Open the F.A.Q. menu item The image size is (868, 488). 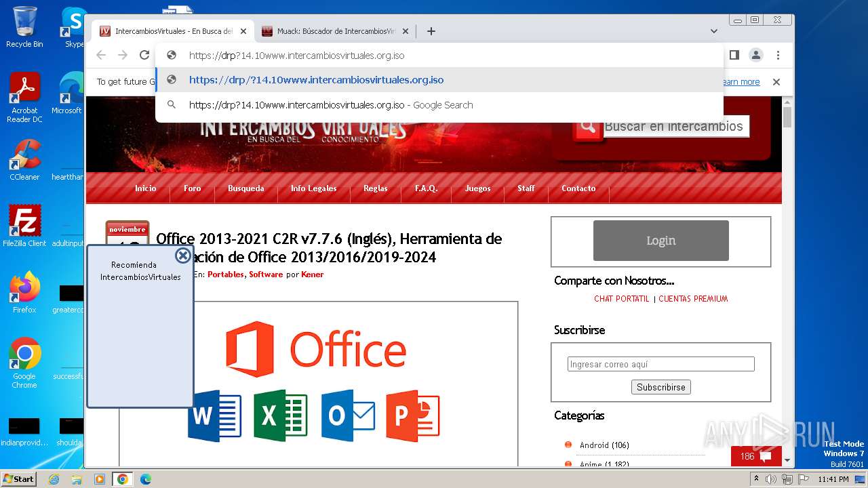[427, 188]
